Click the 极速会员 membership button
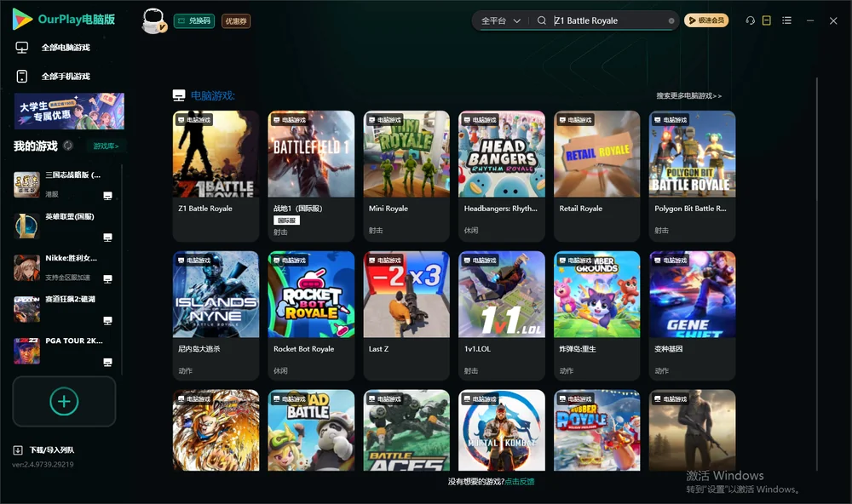 click(706, 20)
